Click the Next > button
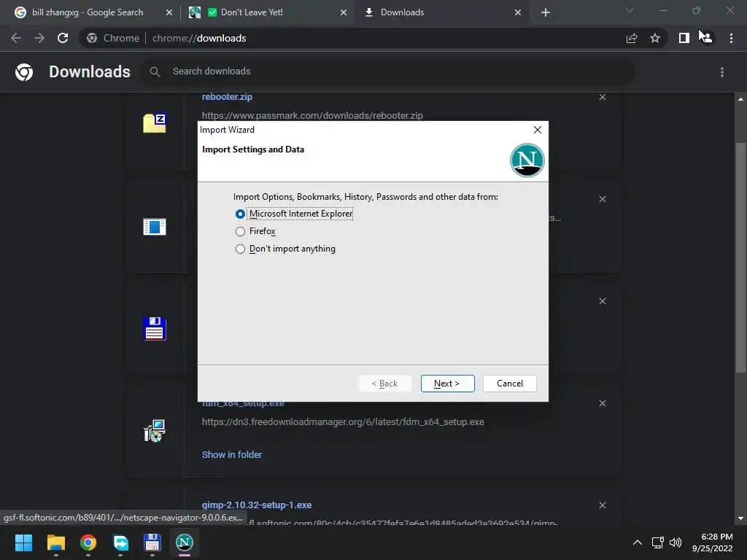 [x=447, y=384]
